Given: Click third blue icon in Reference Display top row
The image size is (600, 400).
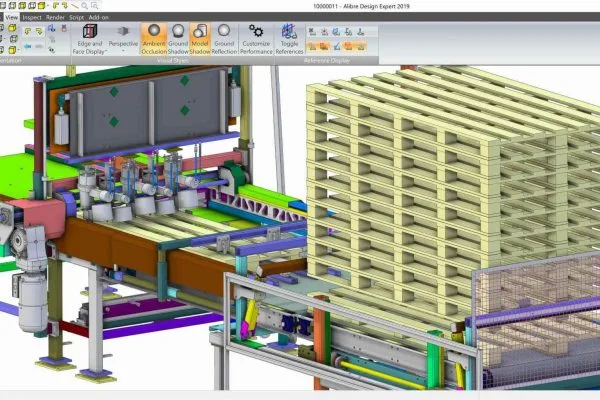Looking at the screenshot, I should [336, 32].
